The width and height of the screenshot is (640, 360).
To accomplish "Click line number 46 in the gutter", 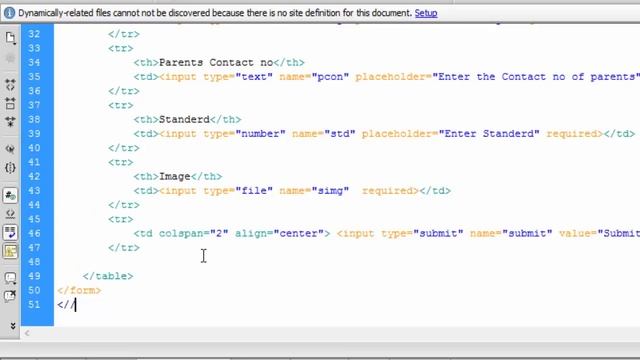I will pyautogui.click(x=34, y=233).
